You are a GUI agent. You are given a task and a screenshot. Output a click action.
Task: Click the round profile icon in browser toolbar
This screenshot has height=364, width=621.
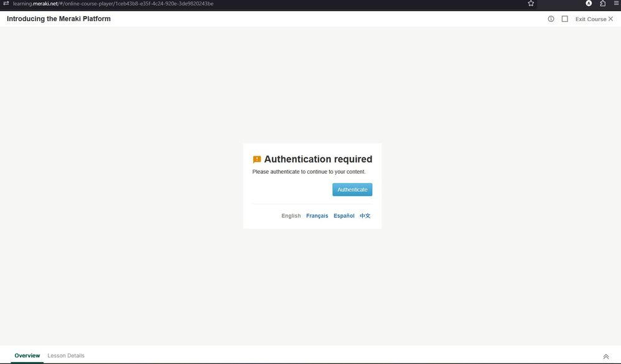[589, 4]
